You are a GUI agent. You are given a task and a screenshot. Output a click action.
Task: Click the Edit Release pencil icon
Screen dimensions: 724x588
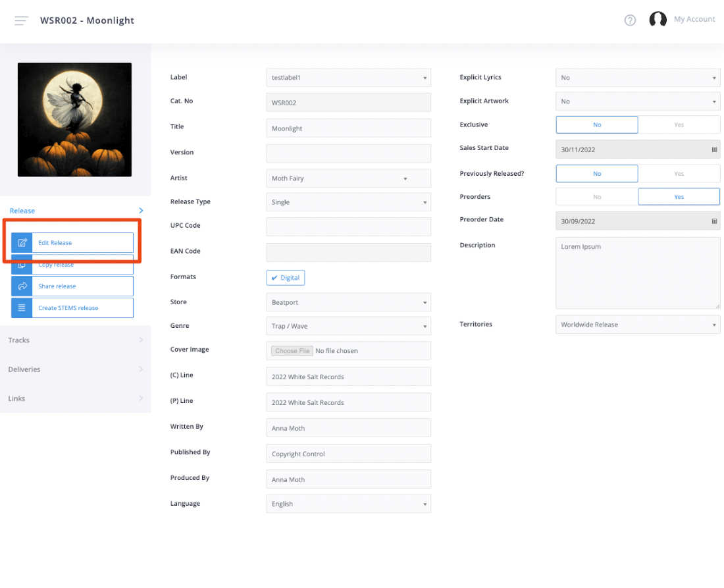[x=22, y=242]
